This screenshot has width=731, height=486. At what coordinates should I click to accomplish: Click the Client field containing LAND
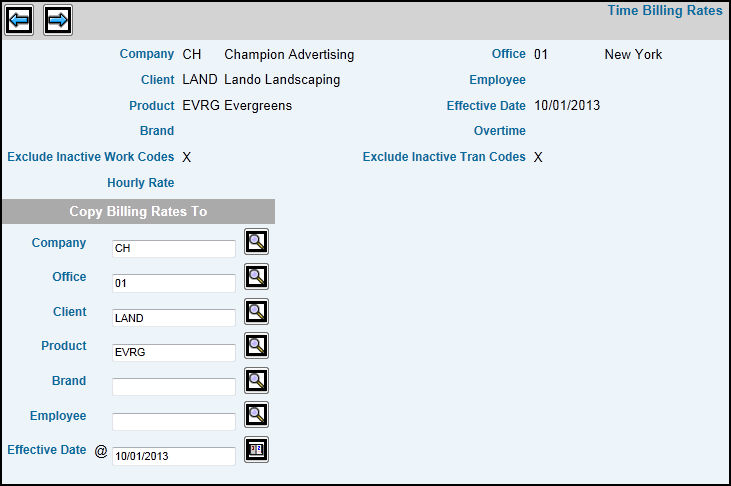(174, 318)
